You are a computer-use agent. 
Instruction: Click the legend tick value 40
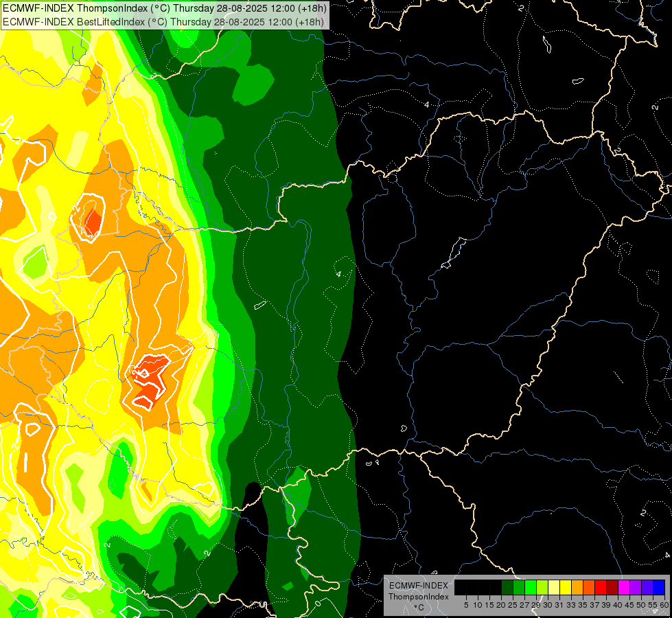coord(618,605)
